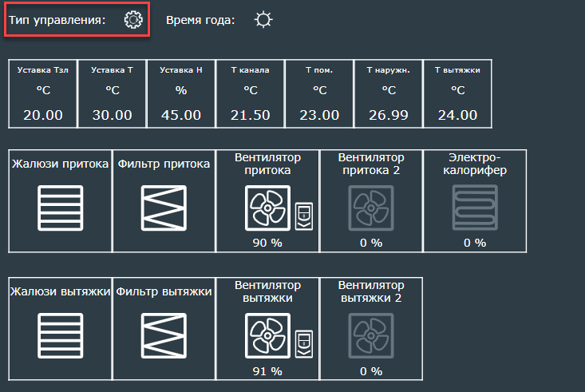Click the supply fan frequency drive icon
The height and width of the screenshot is (392, 585).
[x=303, y=216]
